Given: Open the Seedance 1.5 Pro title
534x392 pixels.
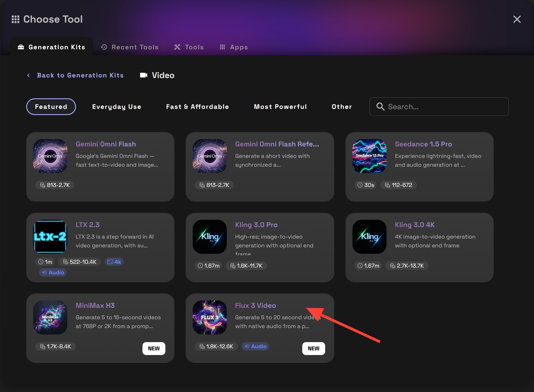Looking at the screenshot, I should (x=423, y=144).
